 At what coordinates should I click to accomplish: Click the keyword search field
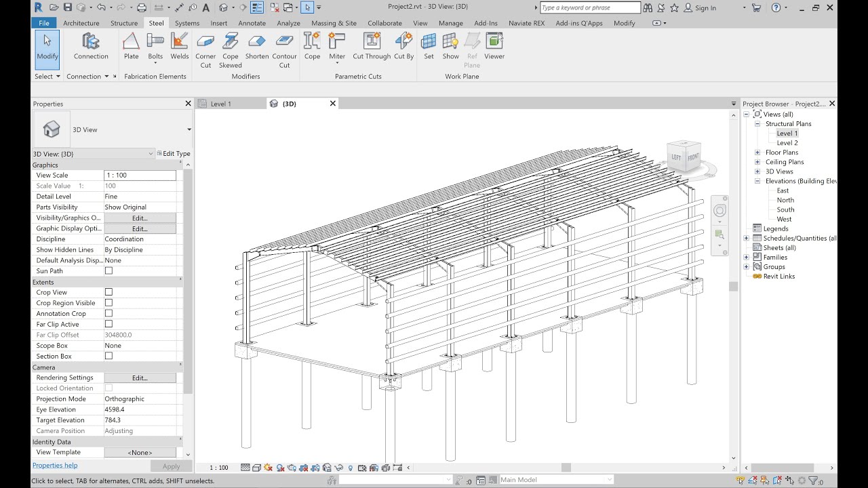tap(590, 7)
